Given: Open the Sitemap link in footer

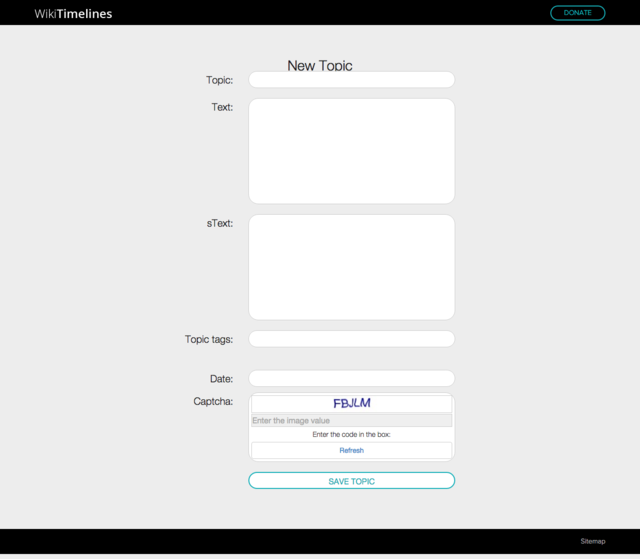Looking at the screenshot, I should [592, 541].
